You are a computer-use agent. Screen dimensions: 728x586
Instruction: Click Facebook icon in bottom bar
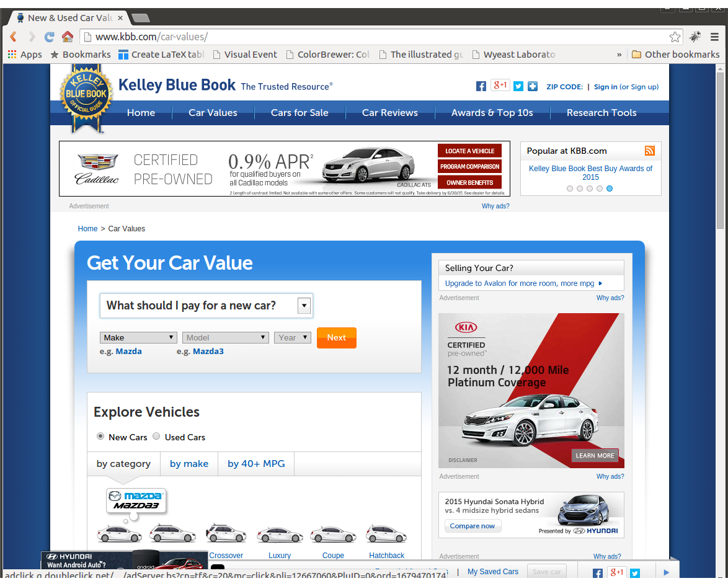pos(598,573)
